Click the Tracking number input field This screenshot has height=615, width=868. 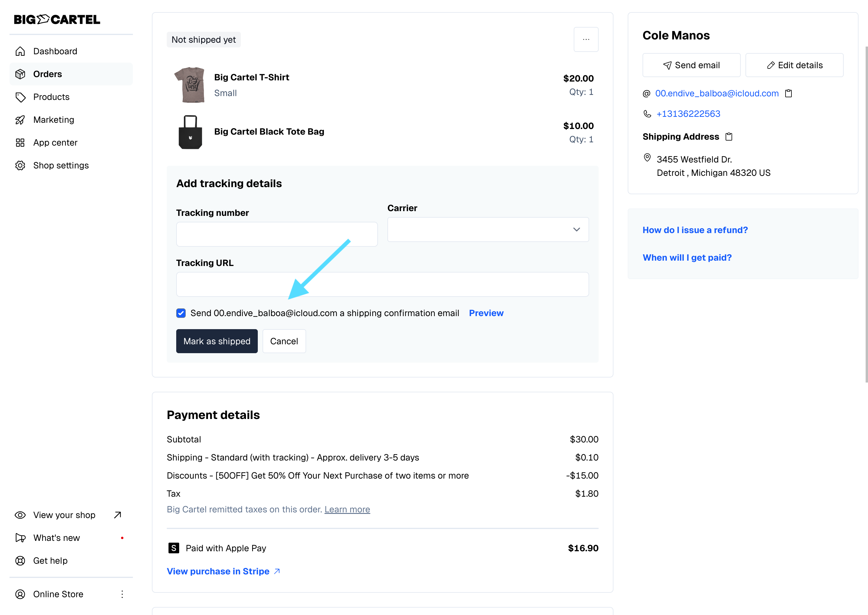(276, 235)
